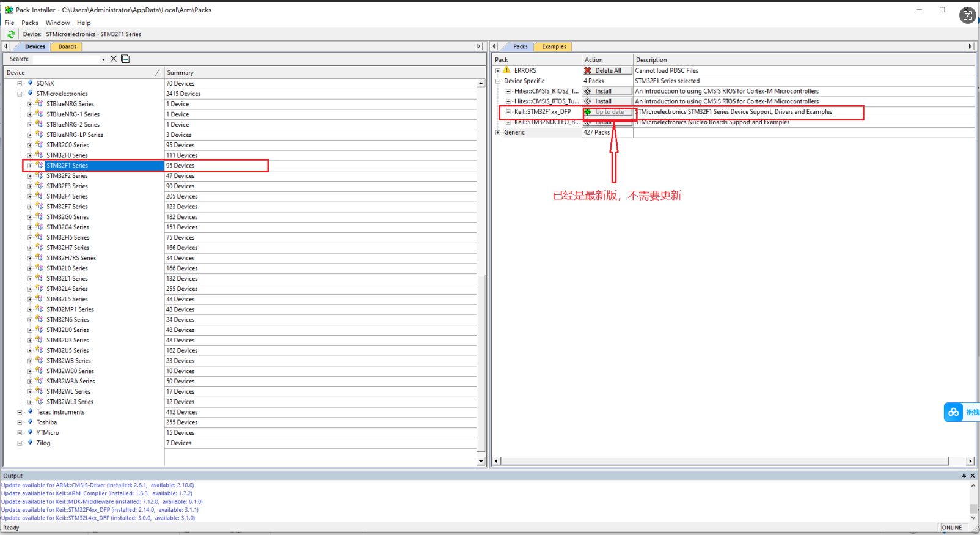Click the STMicroelectronics vendor diamond icon

[x=30, y=93]
